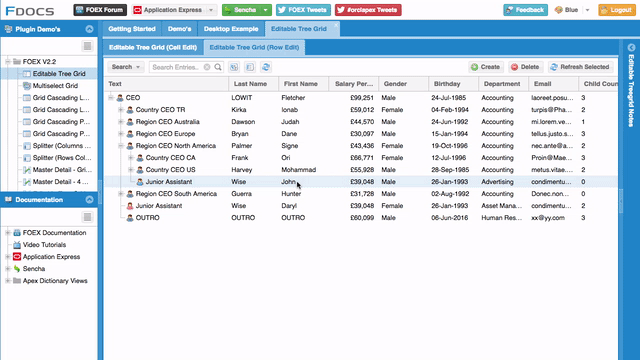640x360 pixels.
Task: Click the Application Express icon in Documentation
Action: (17, 257)
